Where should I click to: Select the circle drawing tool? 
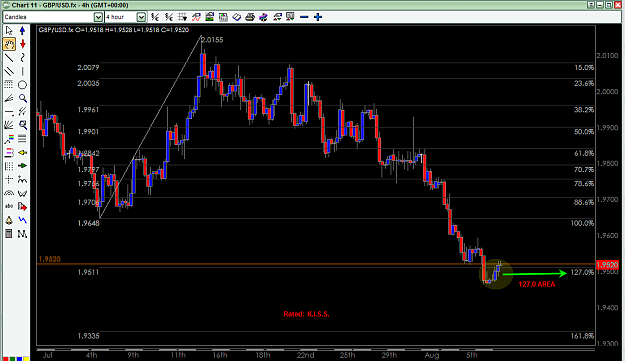(x=22, y=85)
